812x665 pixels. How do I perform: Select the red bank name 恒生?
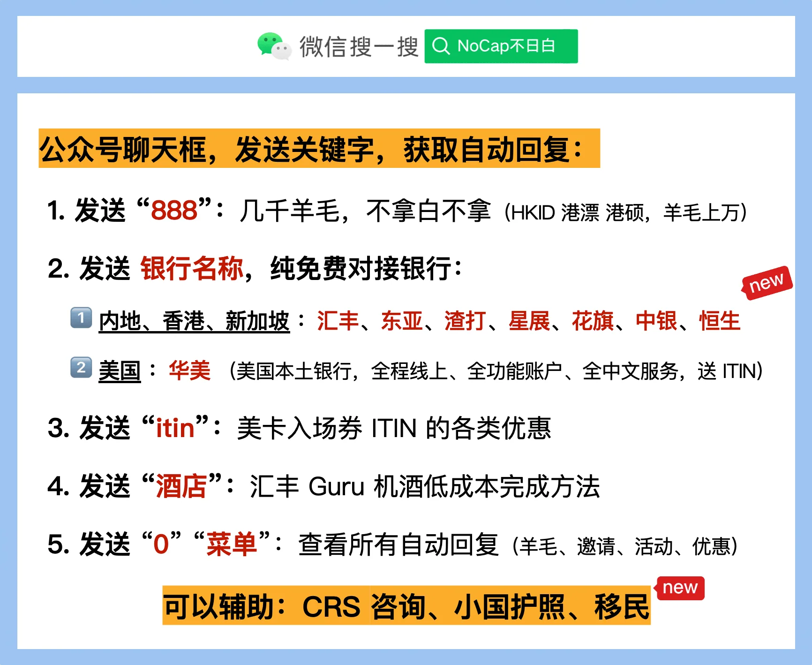click(720, 321)
